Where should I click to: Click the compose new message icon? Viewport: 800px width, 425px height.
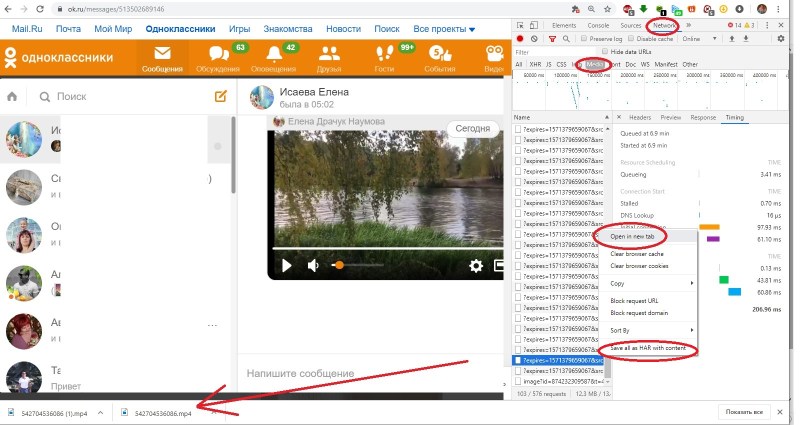(x=221, y=97)
